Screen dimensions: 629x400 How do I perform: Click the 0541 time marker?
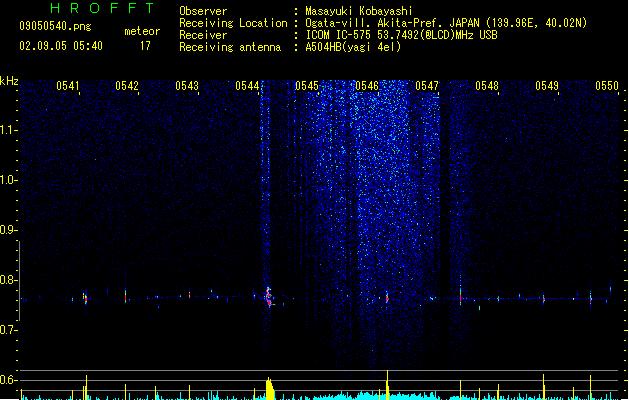[67, 86]
